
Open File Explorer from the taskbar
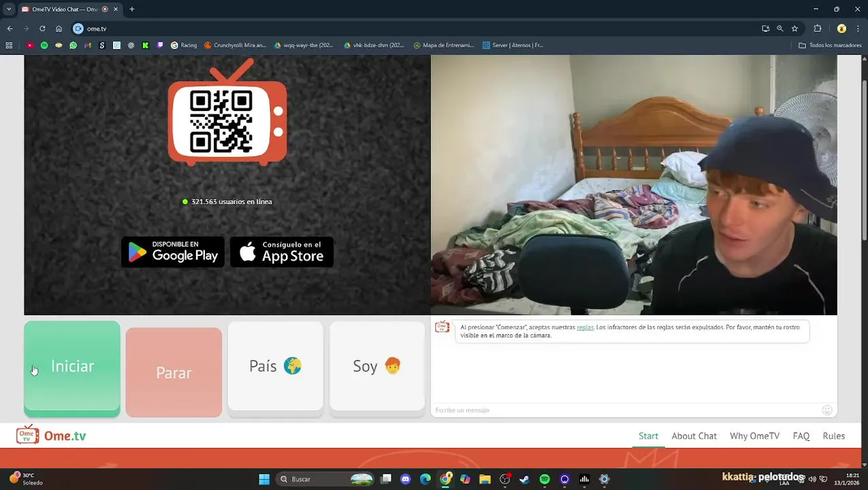(485, 479)
